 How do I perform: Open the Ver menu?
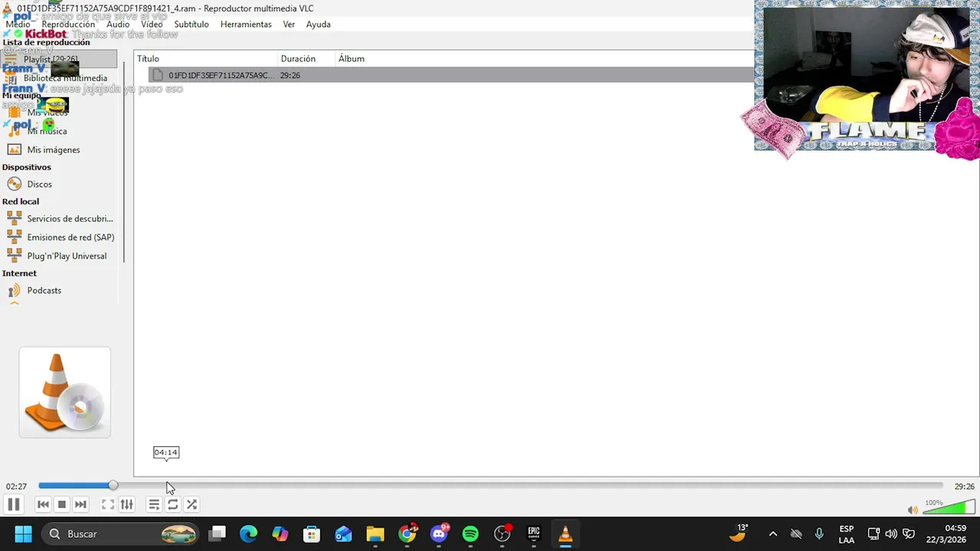[289, 24]
